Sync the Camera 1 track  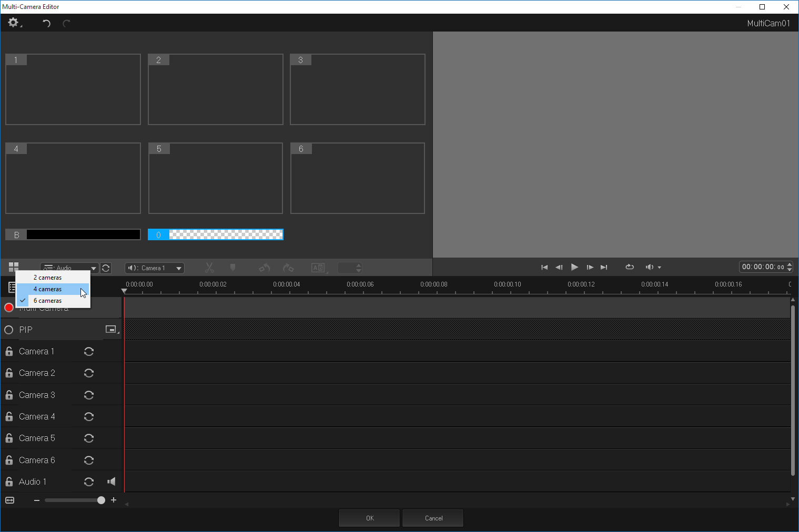coord(89,351)
